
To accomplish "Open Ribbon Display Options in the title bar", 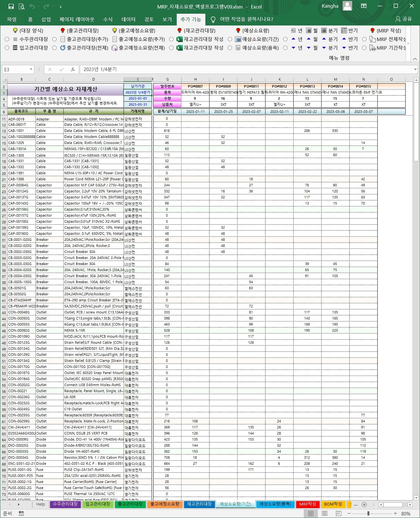I will 364,6.
